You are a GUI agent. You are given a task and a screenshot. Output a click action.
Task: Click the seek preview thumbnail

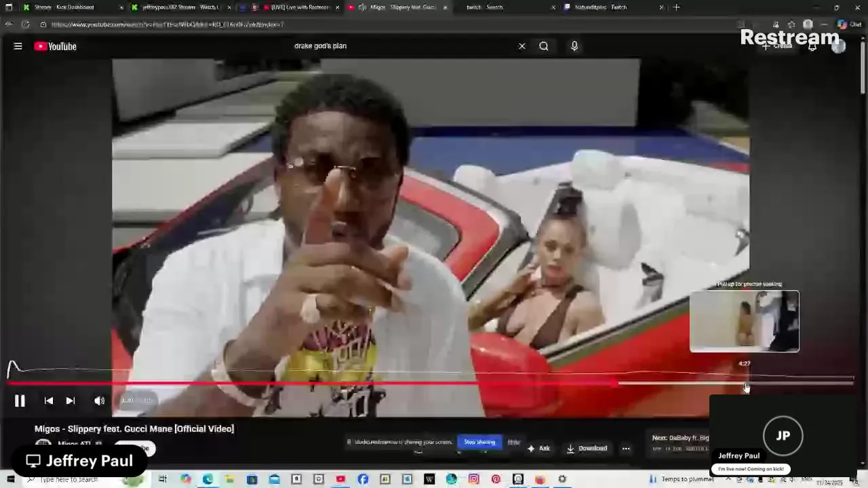(x=745, y=321)
